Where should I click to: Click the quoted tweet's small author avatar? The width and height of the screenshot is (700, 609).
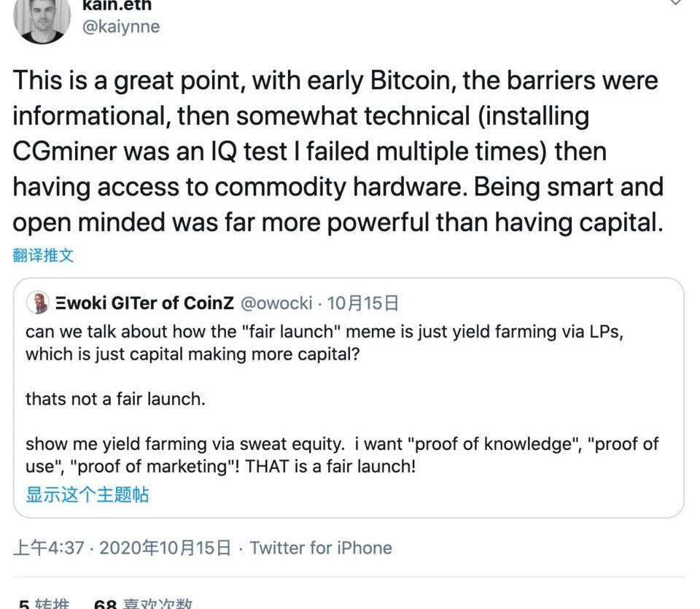pos(36,303)
